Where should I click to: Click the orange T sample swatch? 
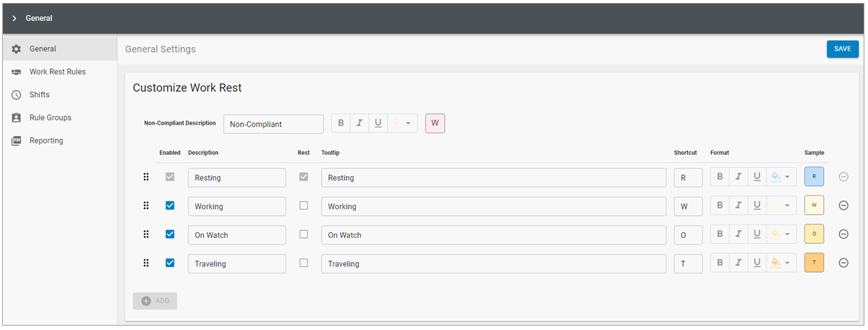click(814, 263)
